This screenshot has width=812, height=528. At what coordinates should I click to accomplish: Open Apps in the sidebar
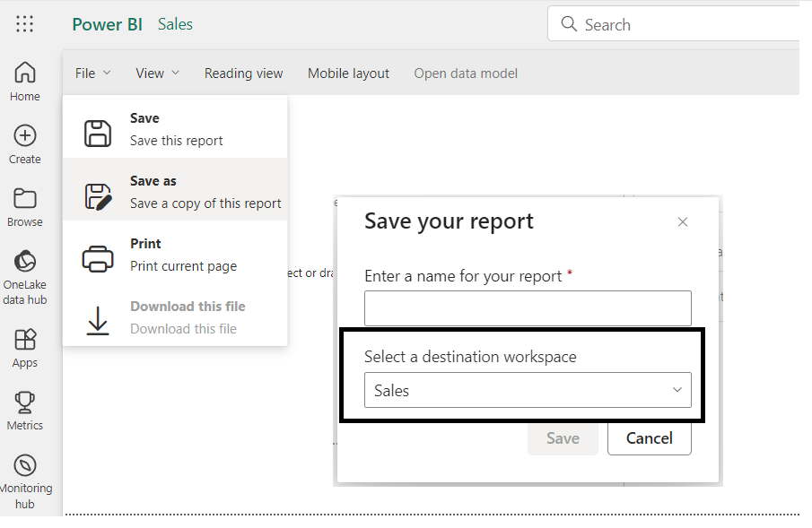(24, 349)
